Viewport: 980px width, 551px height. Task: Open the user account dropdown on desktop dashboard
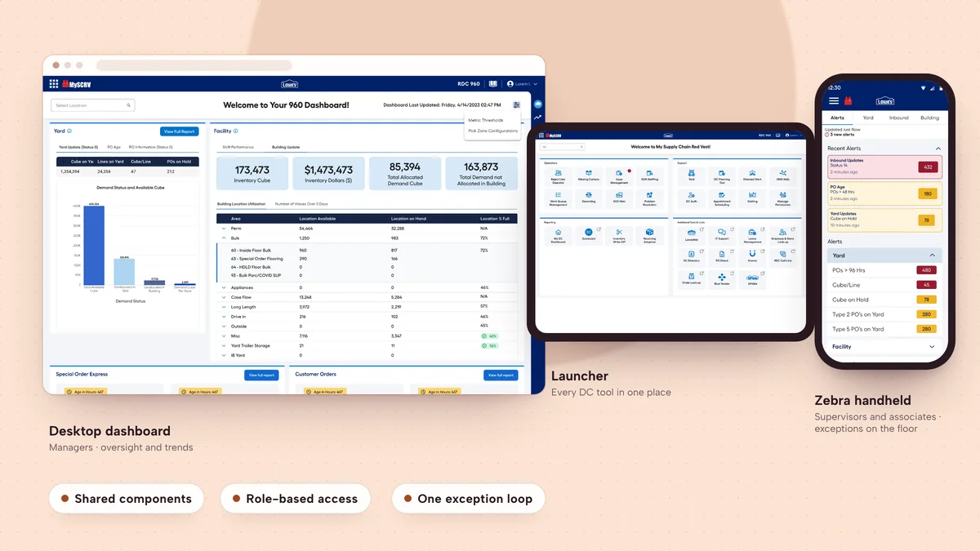coord(522,83)
